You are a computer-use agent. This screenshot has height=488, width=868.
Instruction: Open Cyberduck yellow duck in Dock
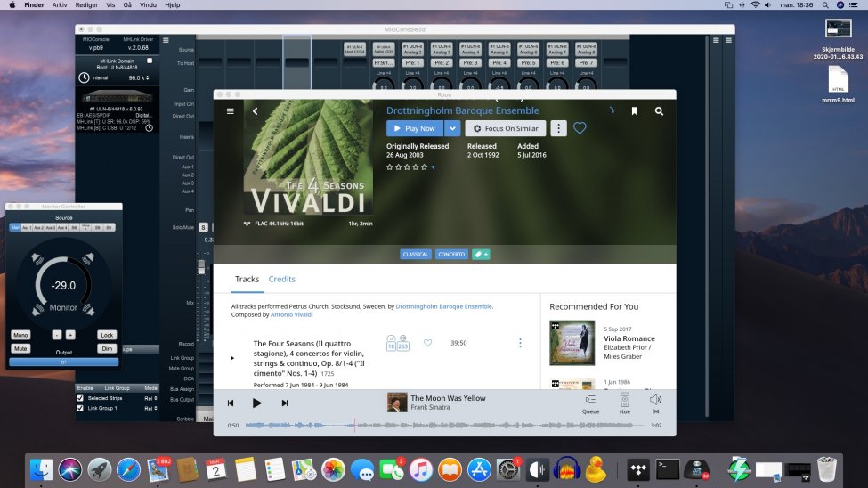[596, 469]
